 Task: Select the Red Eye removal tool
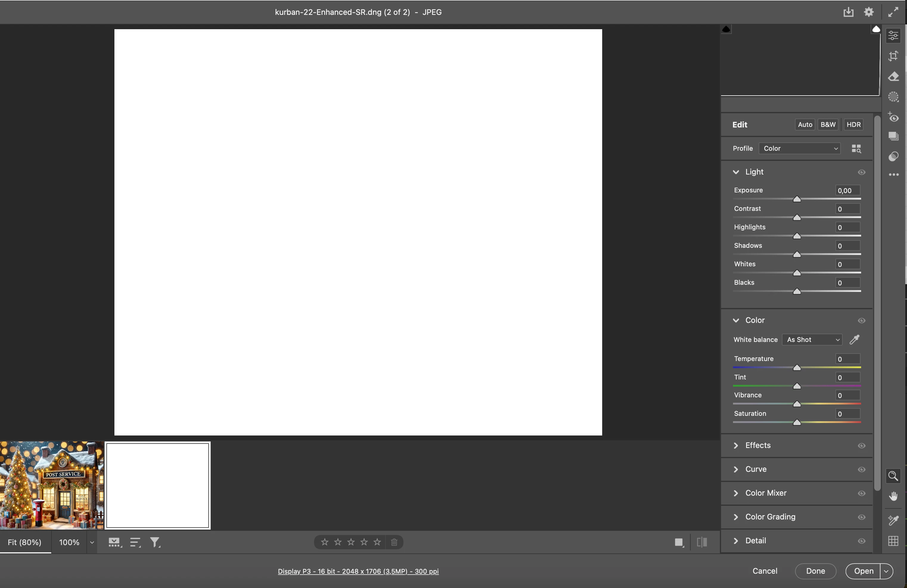[x=893, y=117]
